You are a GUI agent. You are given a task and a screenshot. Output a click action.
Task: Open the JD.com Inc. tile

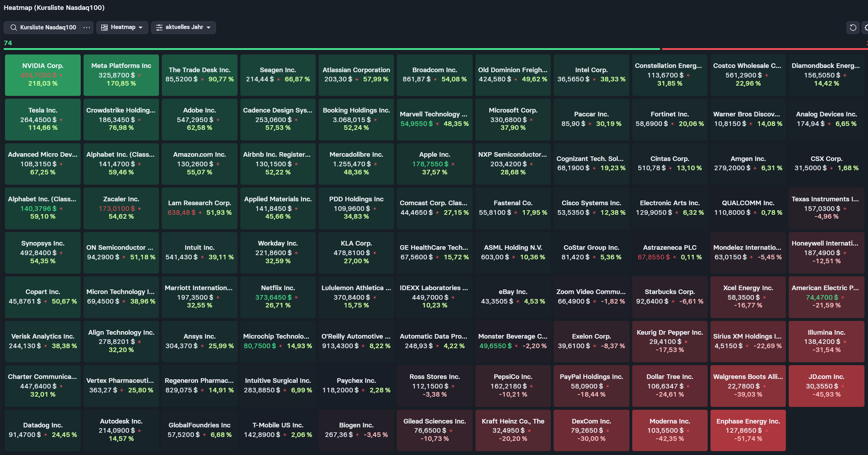826,386
